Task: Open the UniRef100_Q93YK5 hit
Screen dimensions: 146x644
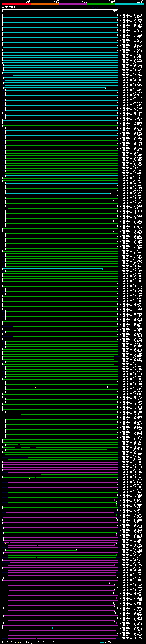Action: (131, 548)
